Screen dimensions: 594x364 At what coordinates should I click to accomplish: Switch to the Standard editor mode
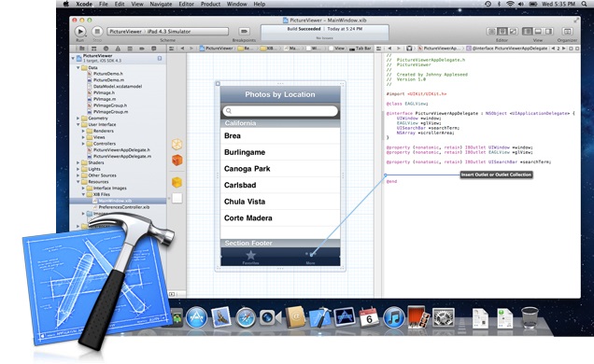tap(491, 32)
